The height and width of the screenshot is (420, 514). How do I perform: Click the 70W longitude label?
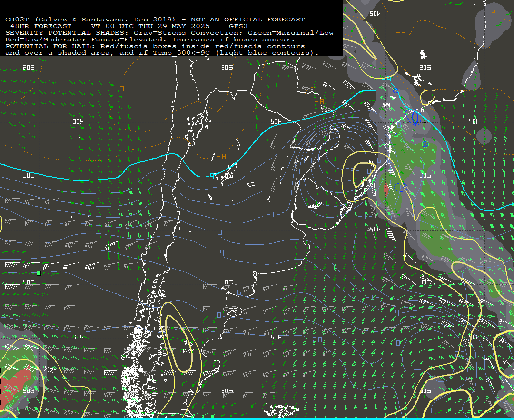pyautogui.click(x=178, y=229)
